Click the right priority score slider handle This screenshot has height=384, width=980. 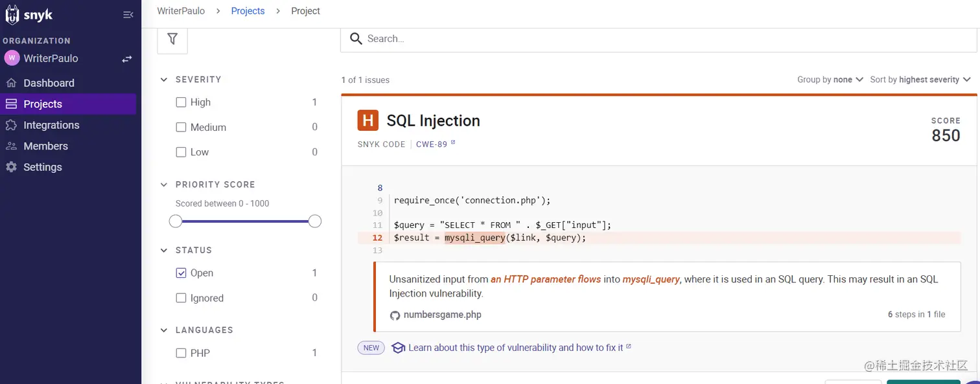click(x=315, y=221)
